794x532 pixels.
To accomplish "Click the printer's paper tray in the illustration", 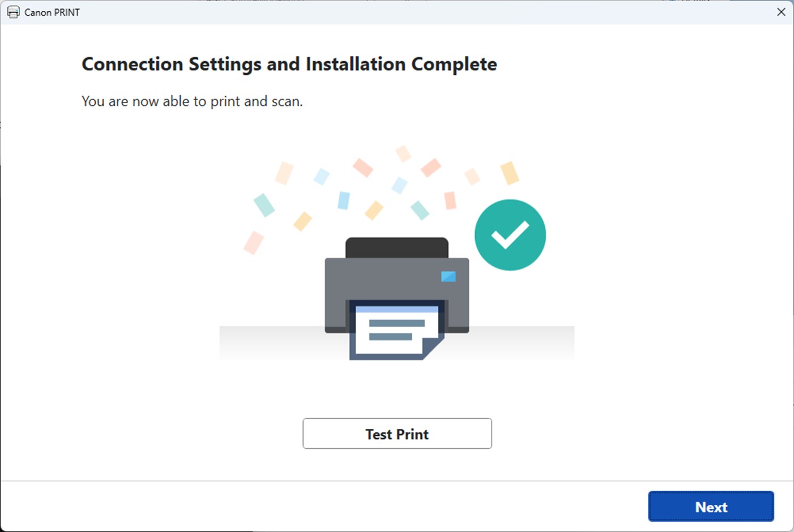I will (396, 246).
